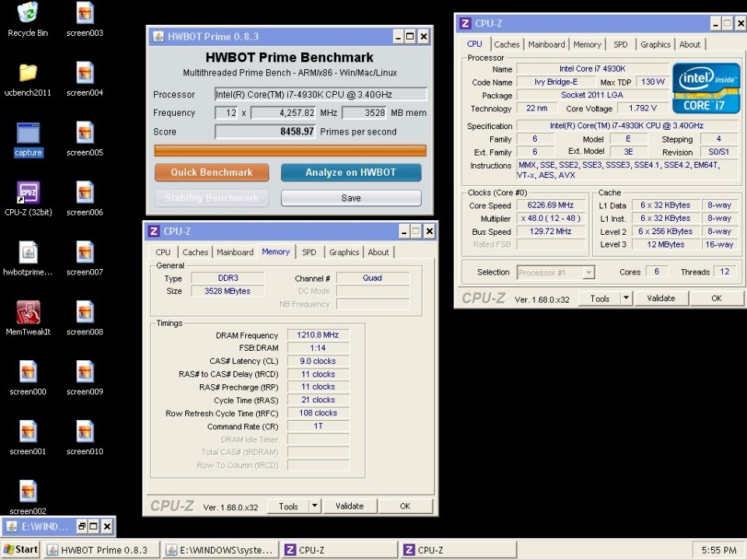
Task: Select the screen004 file icon
Action: coord(85,73)
